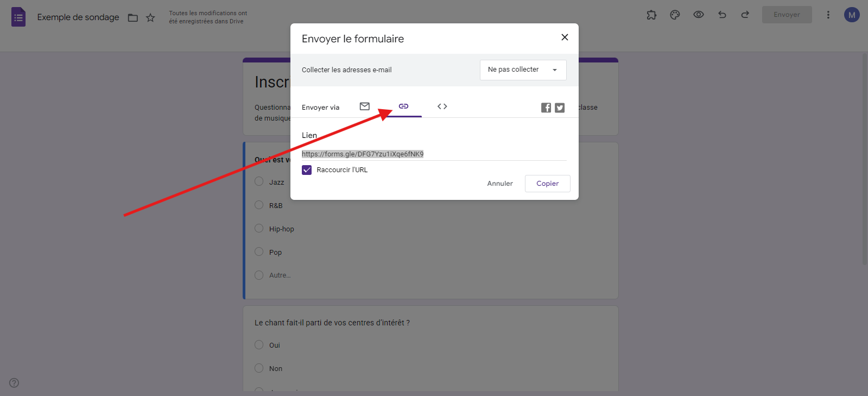Move form to folder icon

133,18
